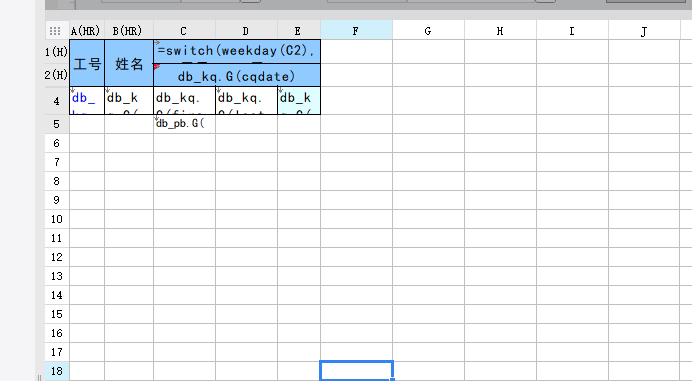692x381 pixels.
Task: Select column header J
Action: (x=644, y=31)
